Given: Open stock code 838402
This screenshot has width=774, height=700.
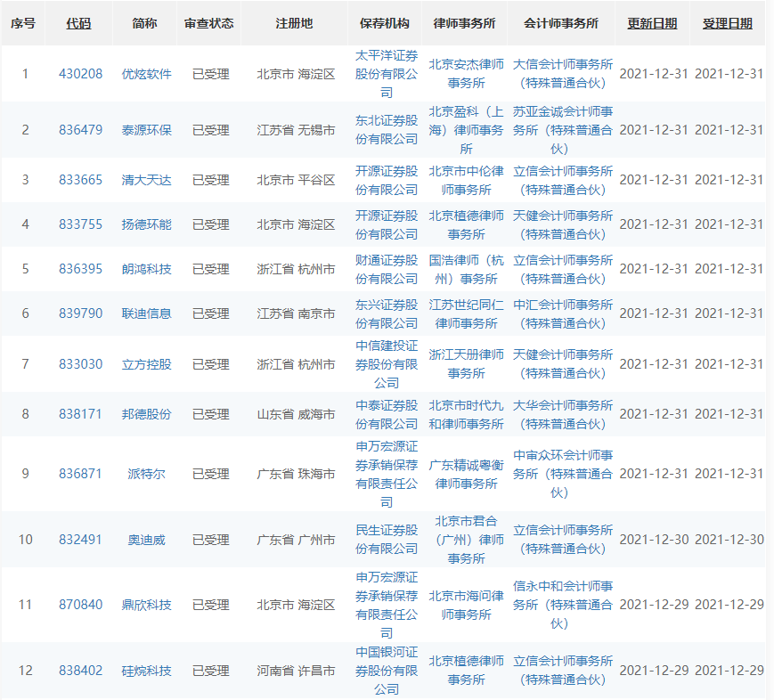Looking at the screenshot, I should click(80, 671).
